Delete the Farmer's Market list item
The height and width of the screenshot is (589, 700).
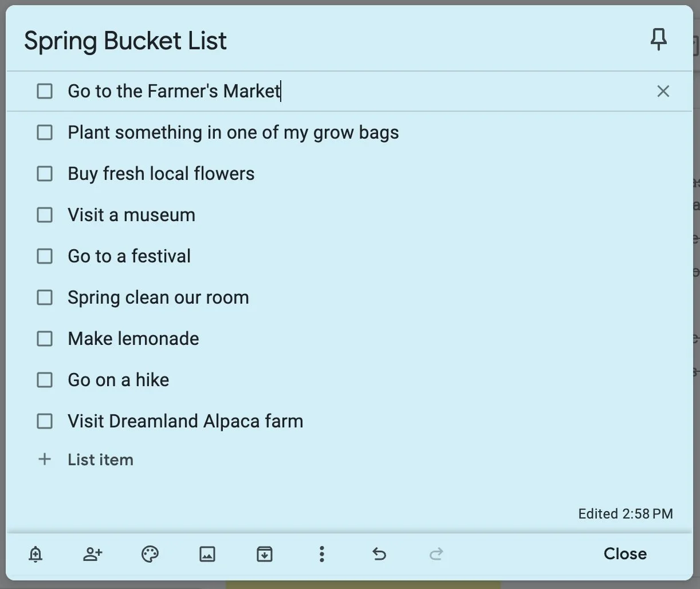click(663, 91)
